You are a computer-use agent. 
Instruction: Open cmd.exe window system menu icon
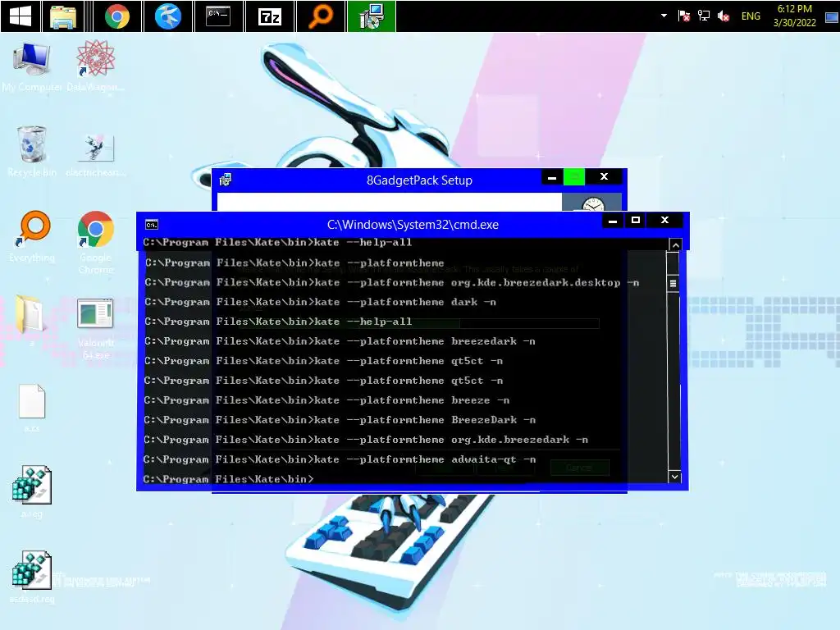point(152,225)
